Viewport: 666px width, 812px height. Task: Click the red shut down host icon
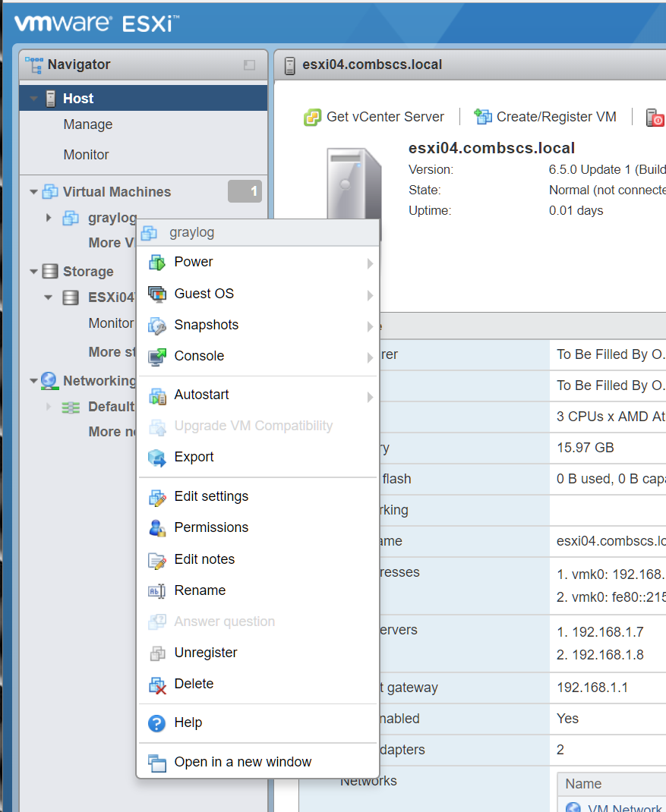coord(655,117)
